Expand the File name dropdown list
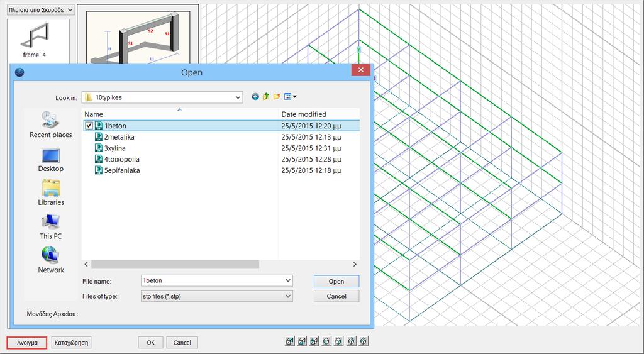This screenshot has height=354, width=644. click(x=288, y=281)
